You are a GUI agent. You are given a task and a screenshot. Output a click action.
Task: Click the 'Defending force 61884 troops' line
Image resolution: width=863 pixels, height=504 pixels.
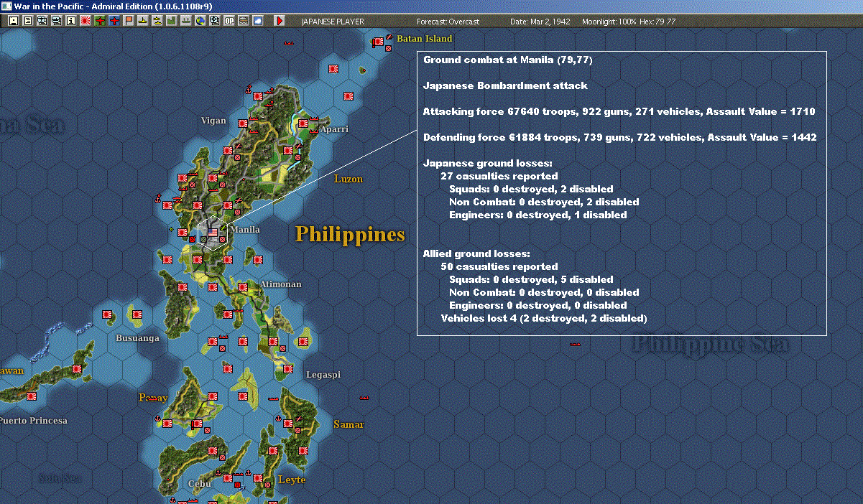pos(620,137)
